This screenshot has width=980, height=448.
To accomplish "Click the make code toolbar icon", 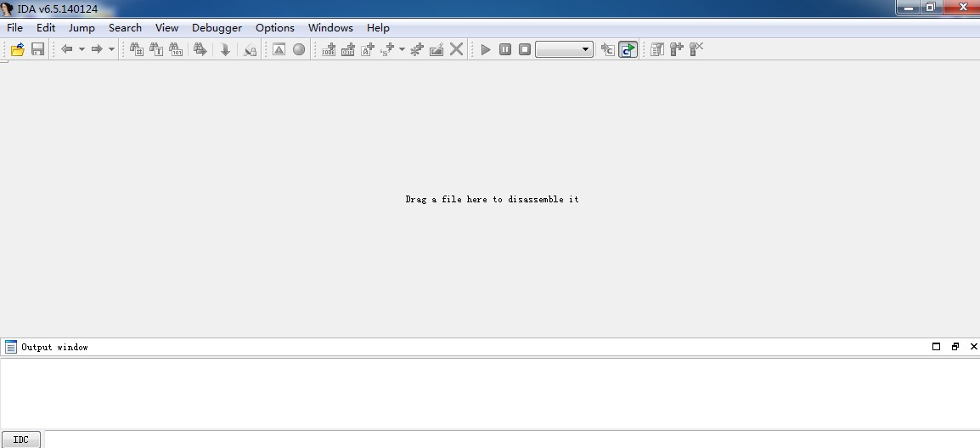I will 329,49.
